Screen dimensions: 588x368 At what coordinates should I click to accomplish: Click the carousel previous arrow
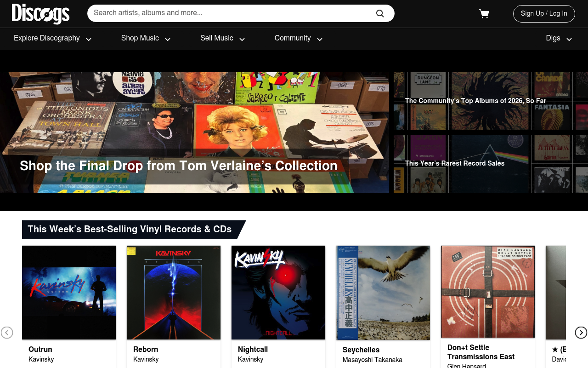[7, 333]
